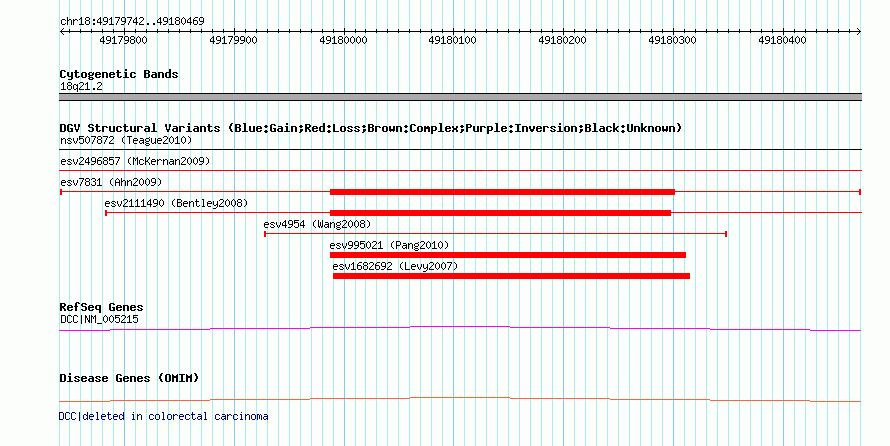Click the 18q21.2 band label
This screenshot has width=890, height=446.
pos(81,87)
